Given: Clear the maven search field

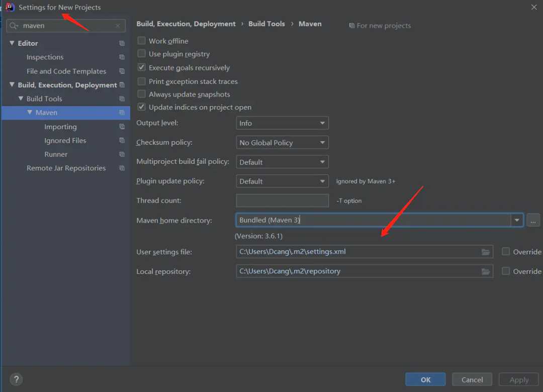Looking at the screenshot, I should 118,26.
